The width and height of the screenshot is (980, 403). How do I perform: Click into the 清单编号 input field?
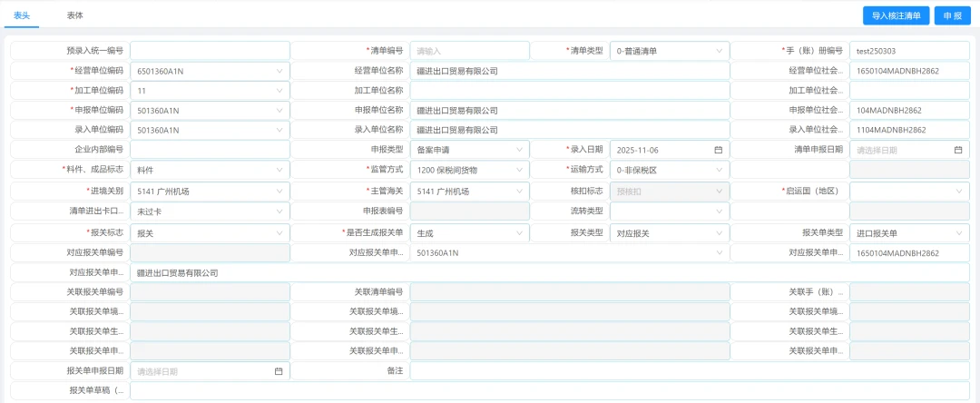coord(469,51)
